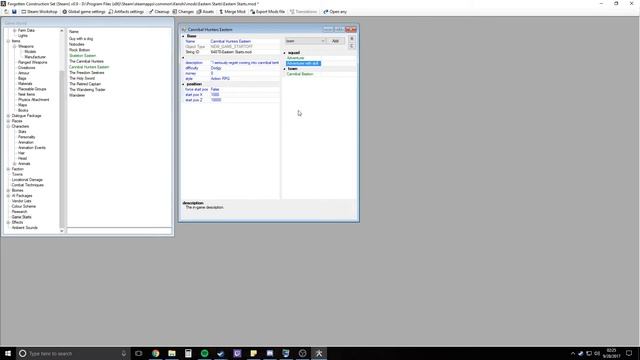This screenshot has width=640, height=360.
Task: Select the Adventurer squad entry
Action: coord(296,58)
